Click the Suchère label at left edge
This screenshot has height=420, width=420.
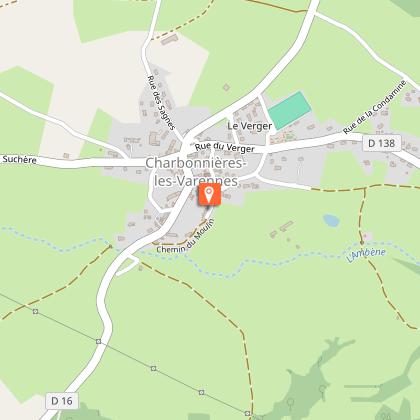[19, 159]
